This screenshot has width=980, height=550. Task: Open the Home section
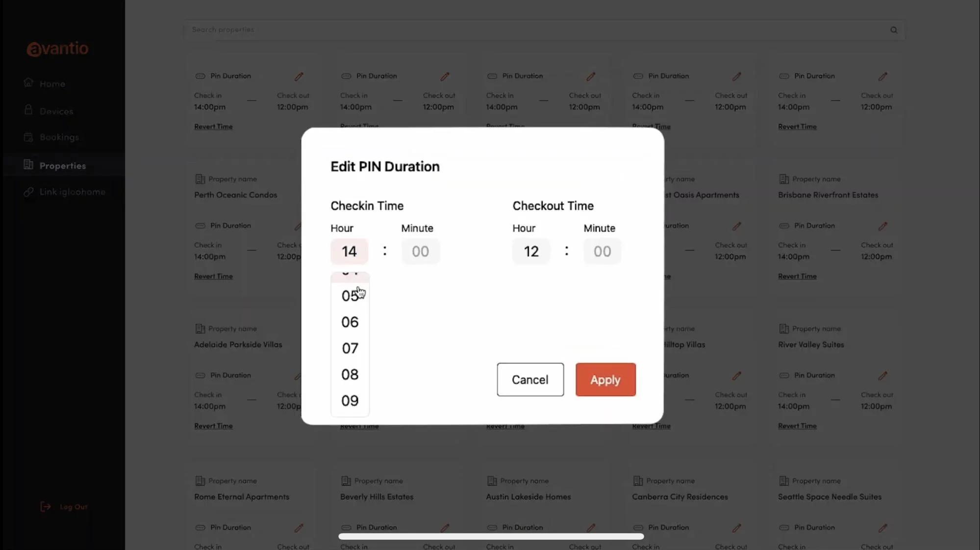pyautogui.click(x=52, y=83)
